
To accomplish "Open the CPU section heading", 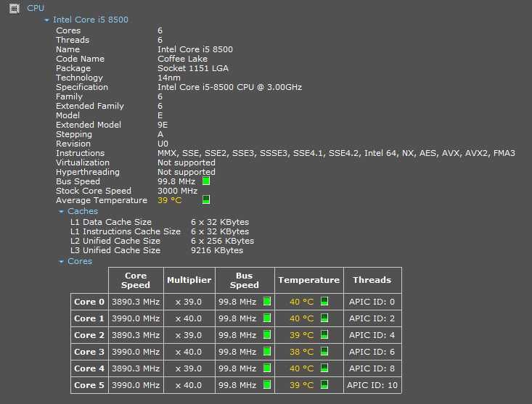I will 36,8.
